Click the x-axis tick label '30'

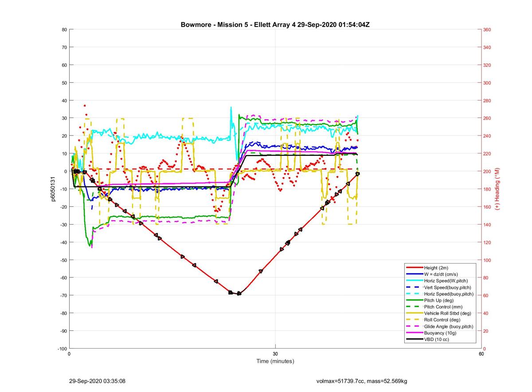click(275, 354)
